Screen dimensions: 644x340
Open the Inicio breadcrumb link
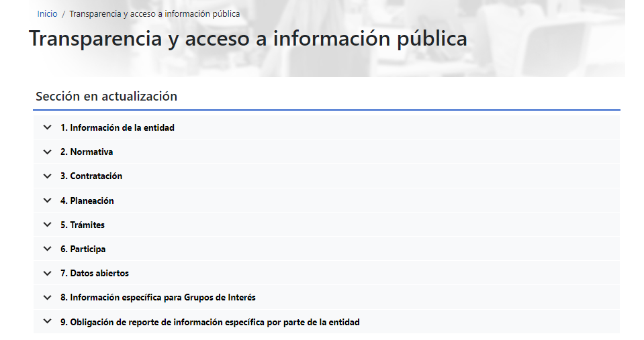47,14
